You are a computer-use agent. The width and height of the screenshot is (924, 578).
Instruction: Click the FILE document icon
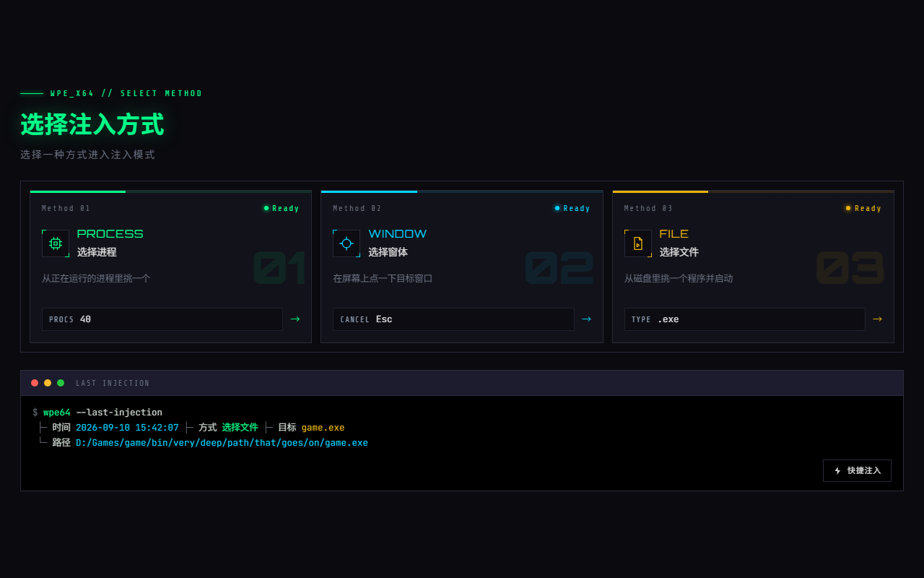(x=638, y=243)
